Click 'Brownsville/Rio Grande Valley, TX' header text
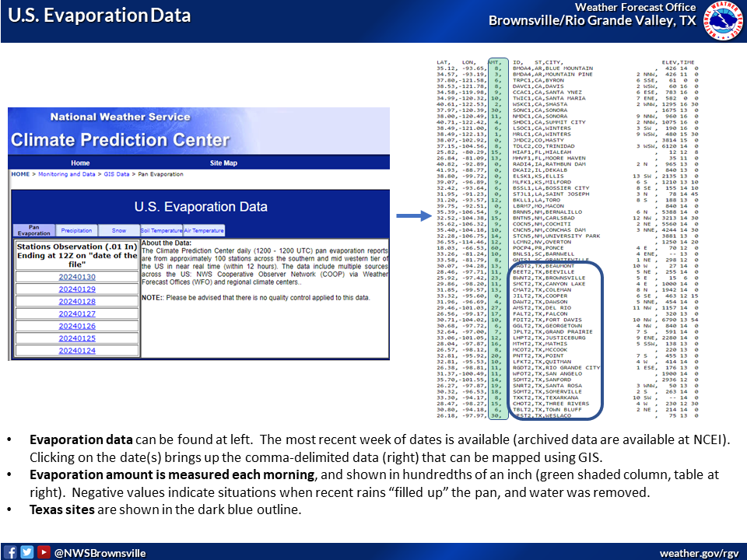 pyautogui.click(x=592, y=21)
